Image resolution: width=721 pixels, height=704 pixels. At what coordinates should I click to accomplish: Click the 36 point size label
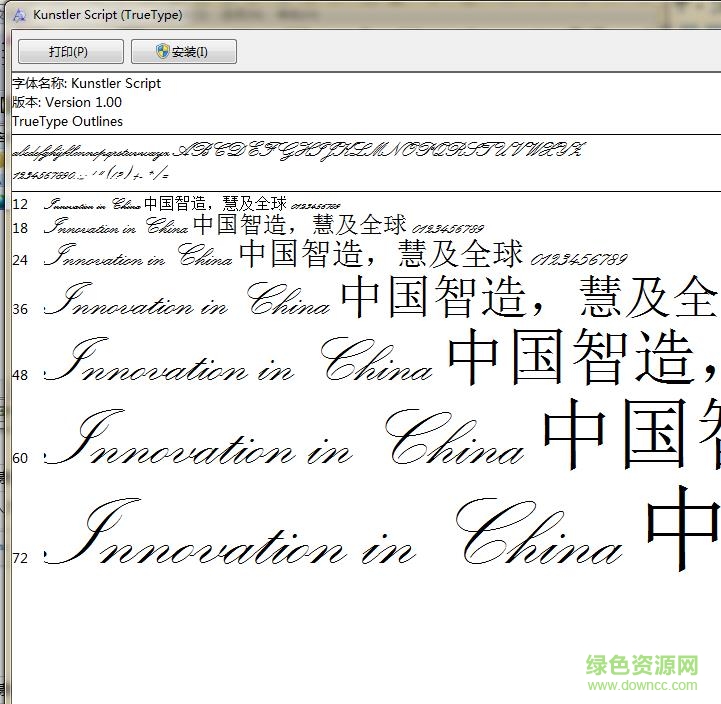click(20, 309)
